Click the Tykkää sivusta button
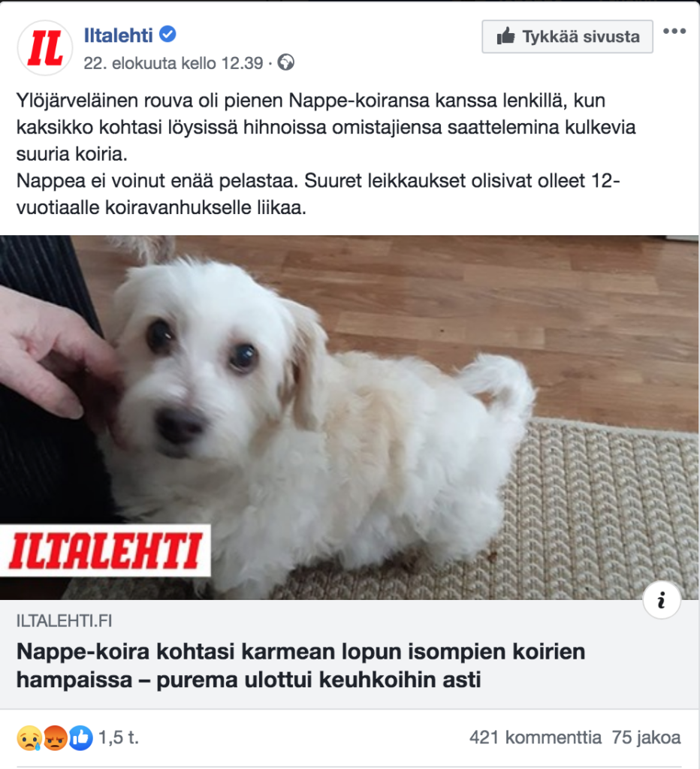 567,36
